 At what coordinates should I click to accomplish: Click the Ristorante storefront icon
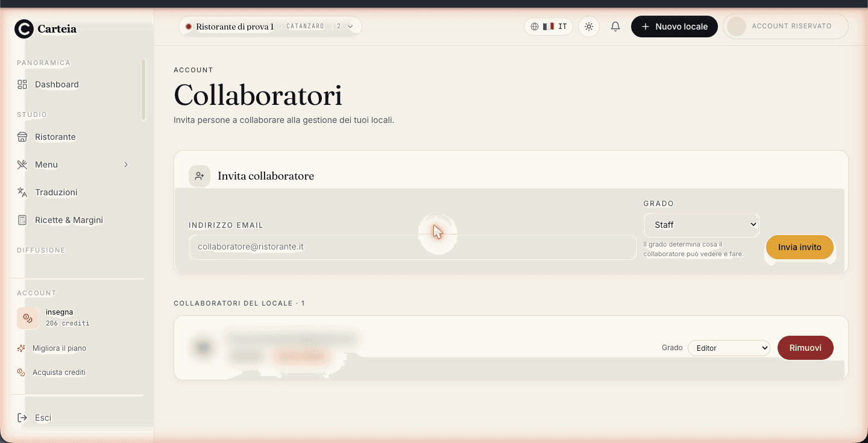click(22, 137)
